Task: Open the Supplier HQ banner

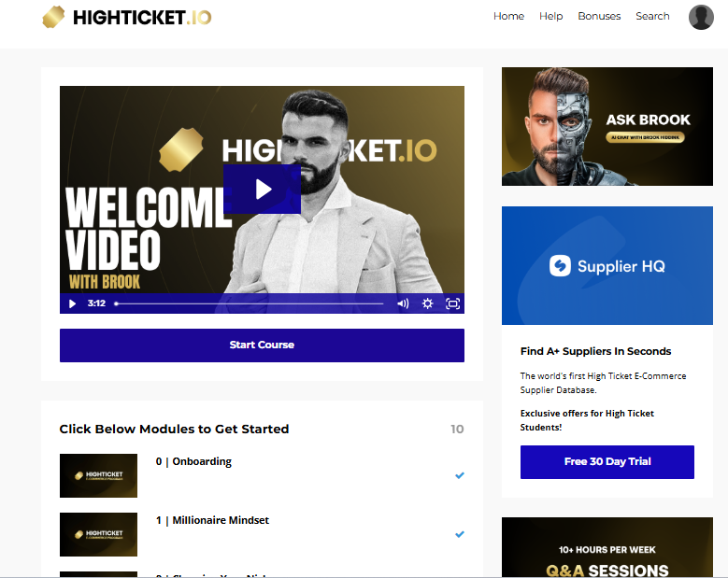Action: [607, 265]
